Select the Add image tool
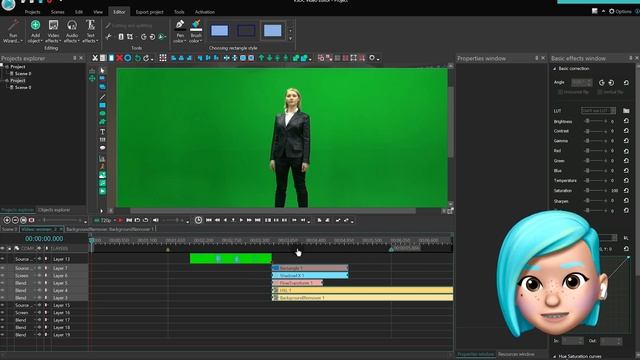640x360 pixels. click(x=102, y=175)
